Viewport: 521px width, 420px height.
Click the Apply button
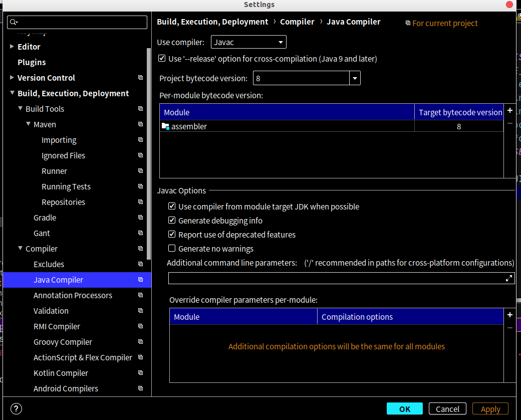coord(490,408)
